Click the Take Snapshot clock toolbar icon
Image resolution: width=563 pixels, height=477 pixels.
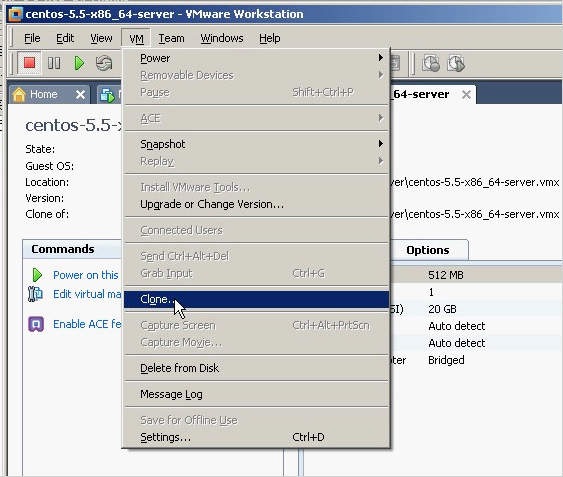click(x=431, y=63)
